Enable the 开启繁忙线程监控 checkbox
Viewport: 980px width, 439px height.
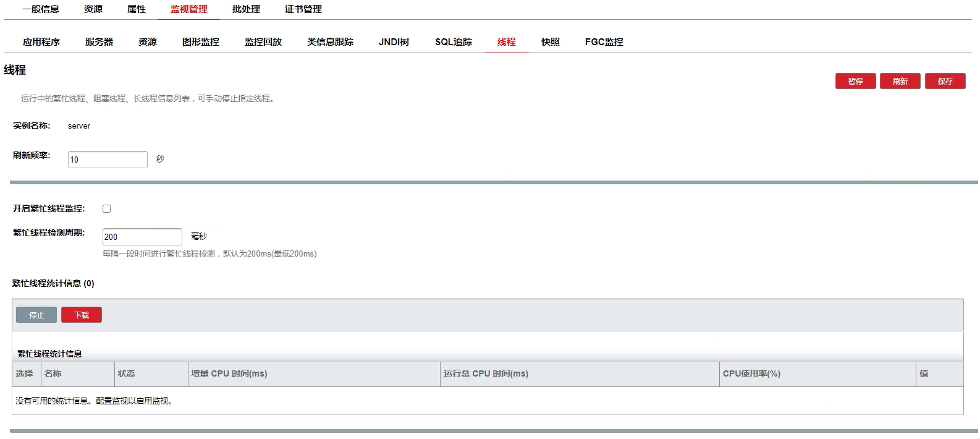106,209
